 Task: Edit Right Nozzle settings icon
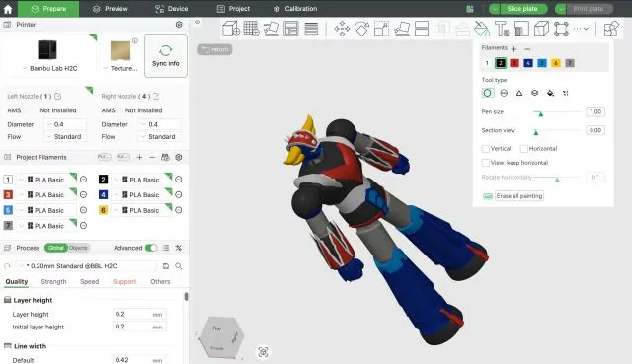coord(156,97)
